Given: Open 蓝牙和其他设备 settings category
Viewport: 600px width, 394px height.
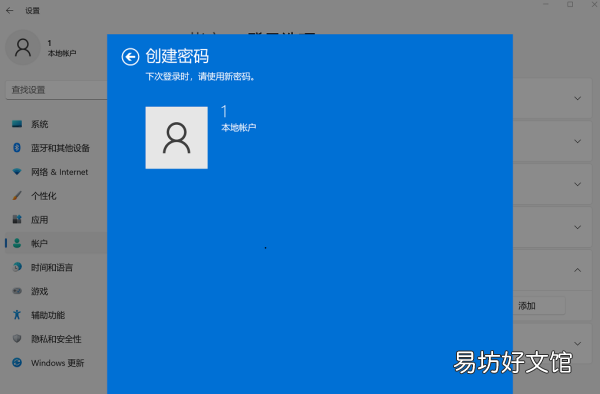Looking at the screenshot, I should click(x=56, y=148).
